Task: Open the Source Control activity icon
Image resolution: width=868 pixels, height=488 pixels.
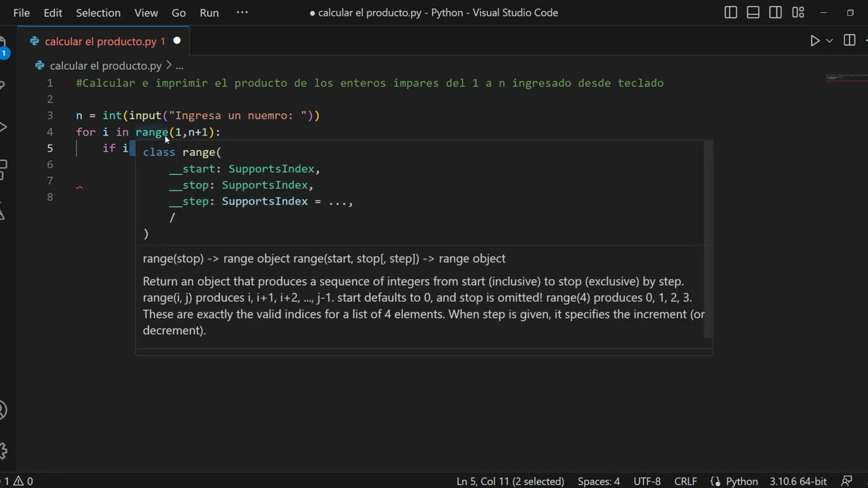Action: click(3, 85)
